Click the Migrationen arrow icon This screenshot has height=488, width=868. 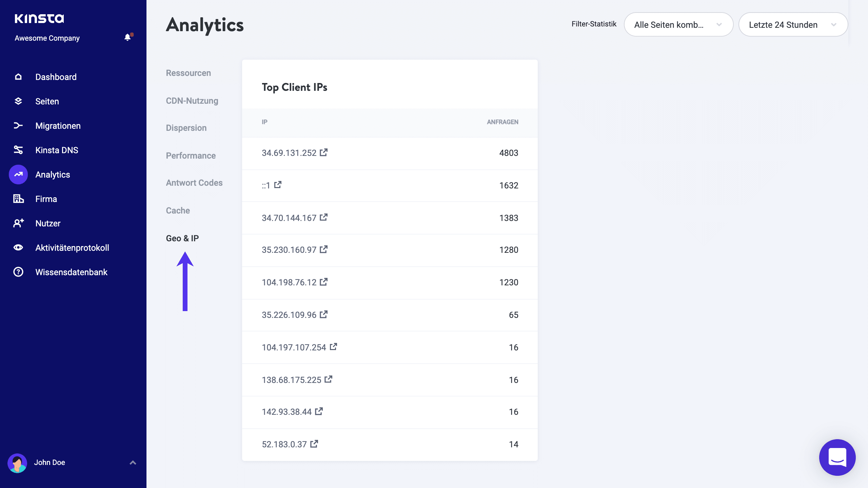[x=18, y=126]
